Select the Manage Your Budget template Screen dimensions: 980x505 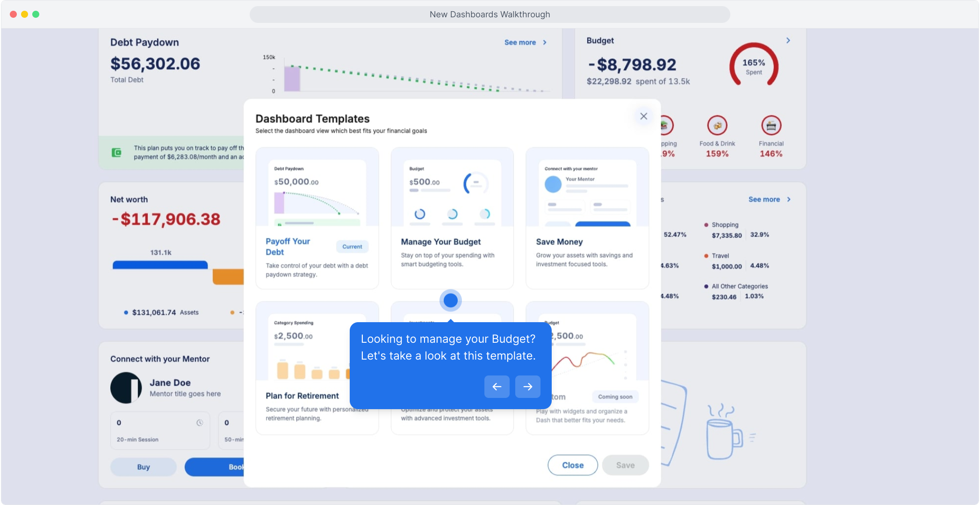click(452, 218)
